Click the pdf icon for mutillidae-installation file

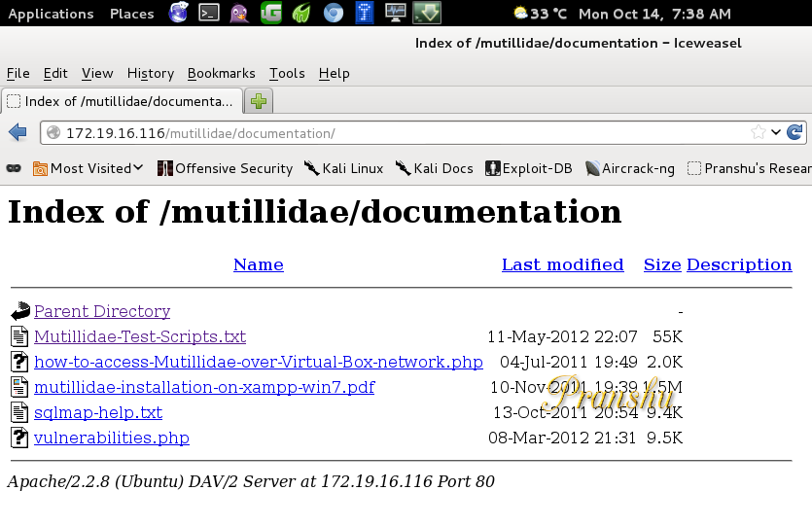(19, 387)
